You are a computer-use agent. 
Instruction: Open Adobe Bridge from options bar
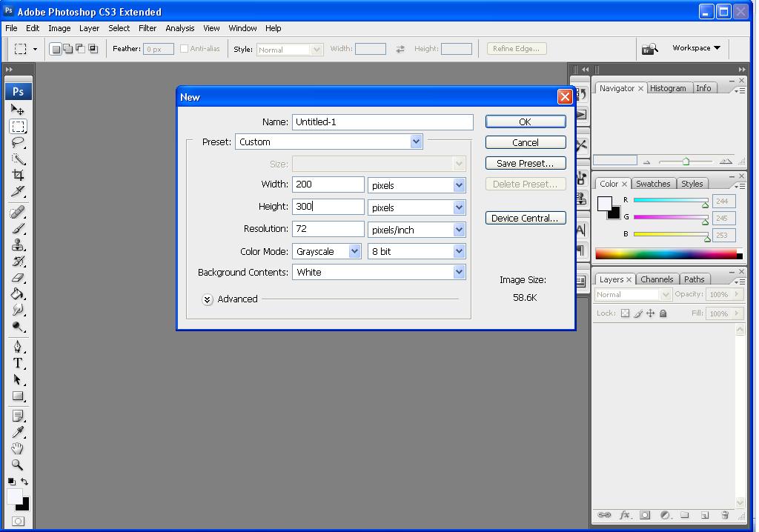click(649, 49)
